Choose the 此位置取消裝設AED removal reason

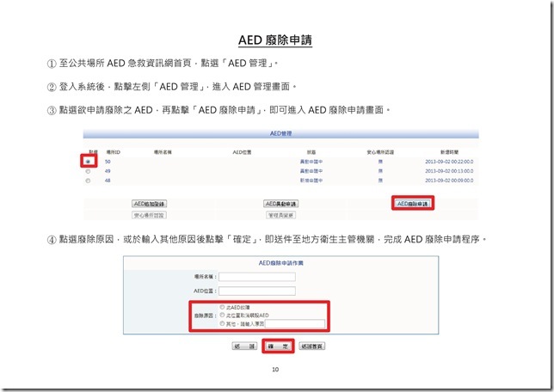(x=222, y=315)
